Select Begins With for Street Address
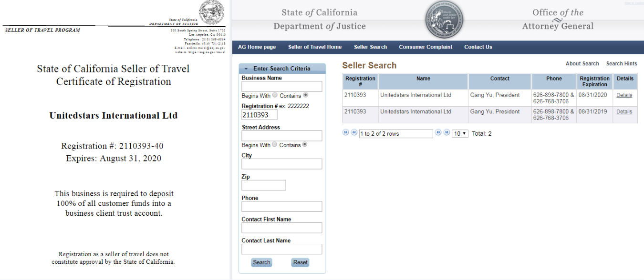 click(275, 145)
